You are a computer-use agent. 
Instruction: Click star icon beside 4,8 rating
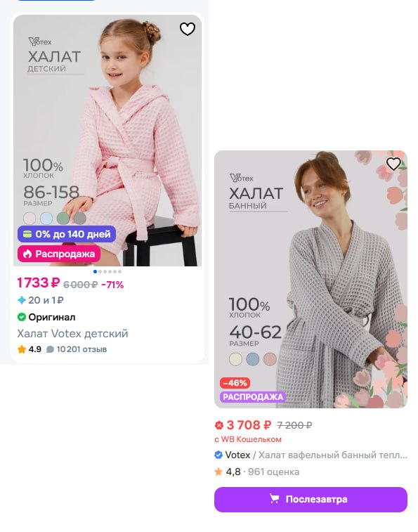pyautogui.click(x=218, y=472)
